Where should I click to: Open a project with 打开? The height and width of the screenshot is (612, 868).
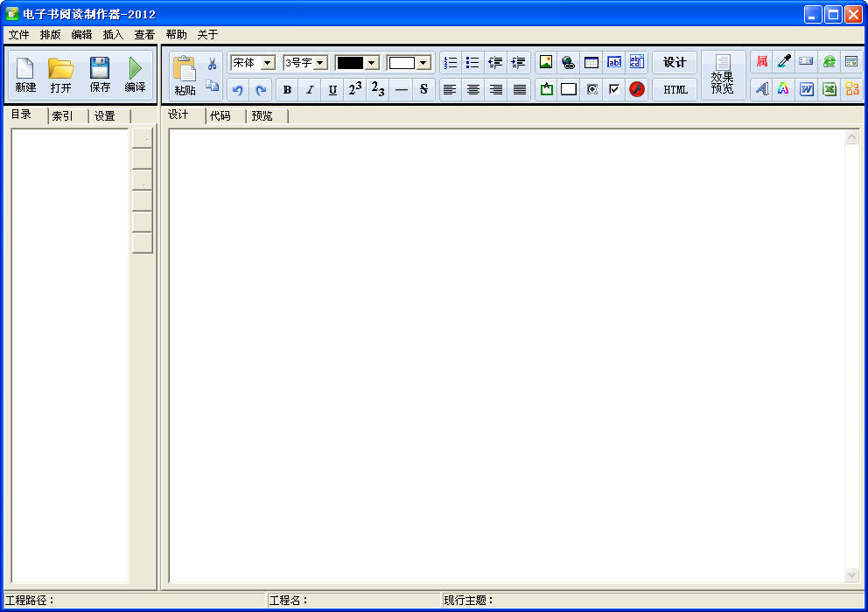coord(61,74)
